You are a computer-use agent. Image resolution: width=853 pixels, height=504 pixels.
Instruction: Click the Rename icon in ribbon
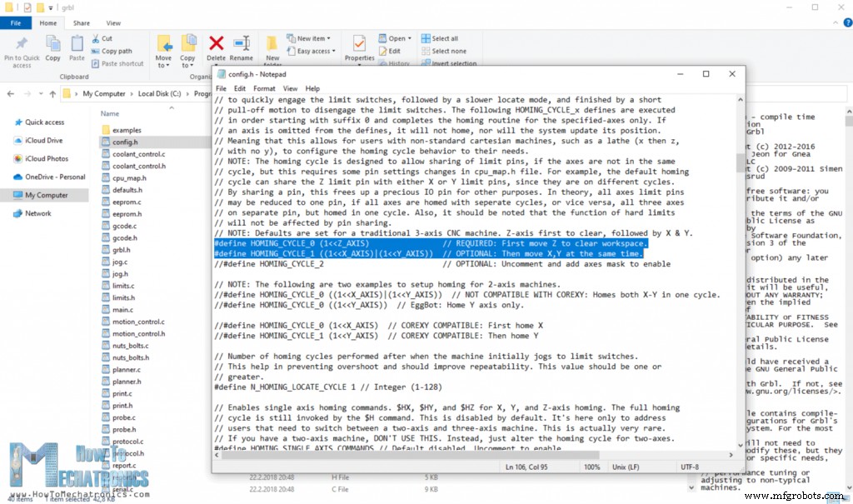coord(242,45)
